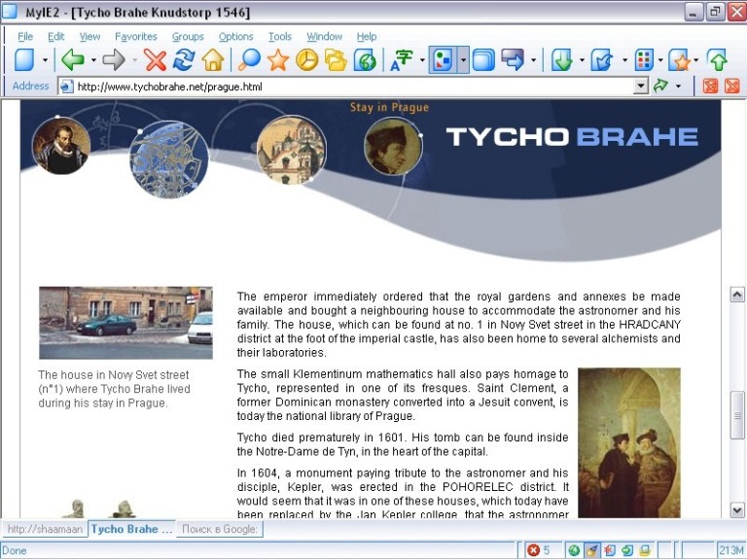Screen dimensions: 747x560
Task: Click the Tycho Brahe portrait circle link
Action: [61, 146]
